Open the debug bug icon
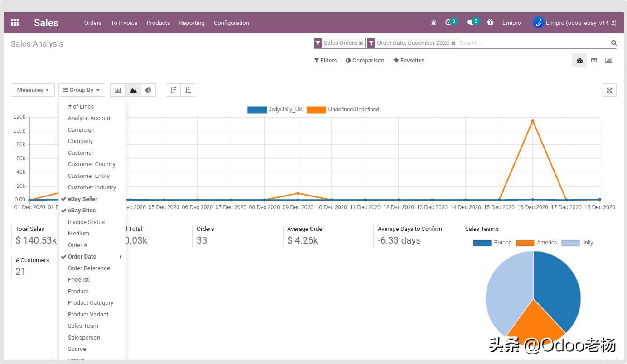Image resolution: width=627 pixels, height=364 pixels. (x=434, y=23)
